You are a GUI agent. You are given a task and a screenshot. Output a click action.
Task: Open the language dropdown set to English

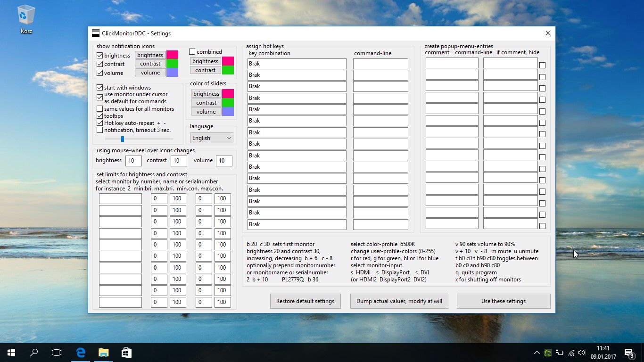212,138
